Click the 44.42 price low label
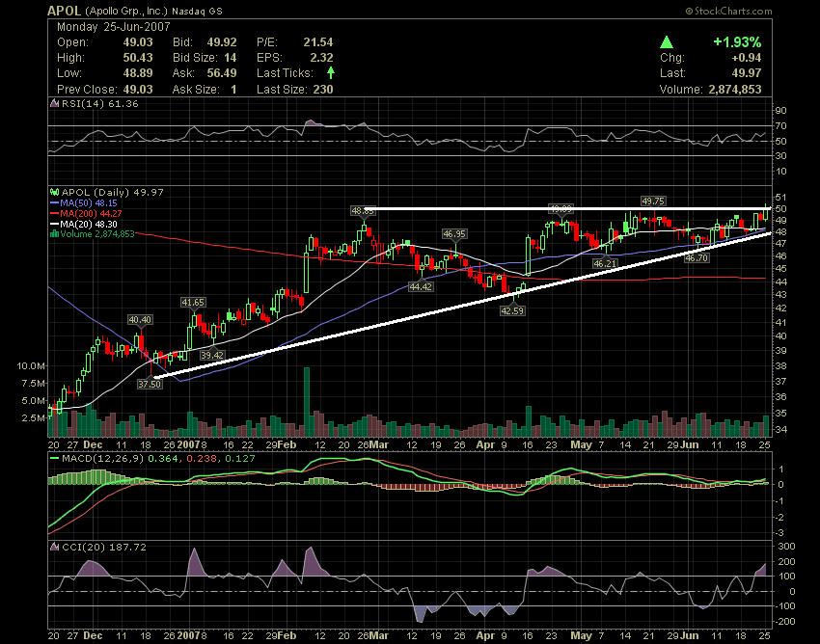This screenshot has height=644, width=820. [421, 286]
